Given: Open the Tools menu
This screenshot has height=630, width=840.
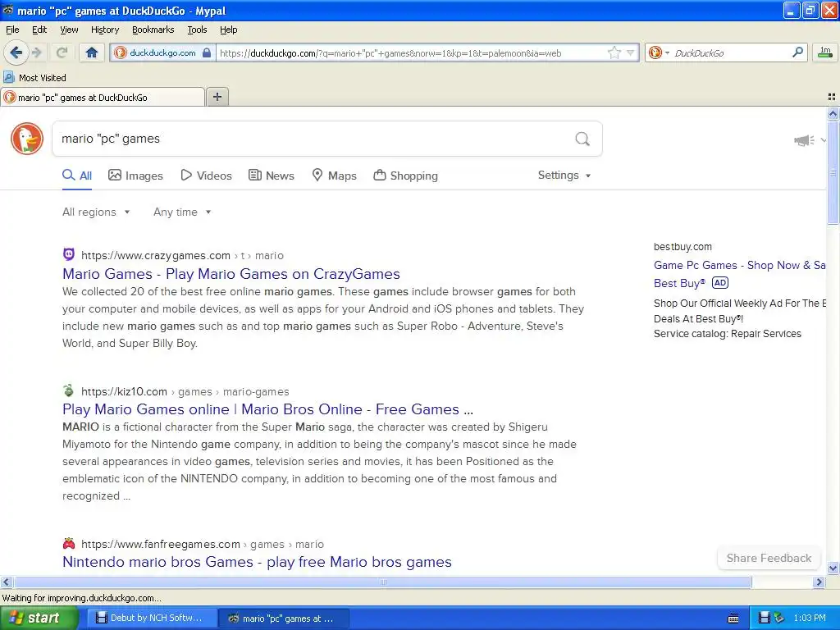Looking at the screenshot, I should coord(197,30).
